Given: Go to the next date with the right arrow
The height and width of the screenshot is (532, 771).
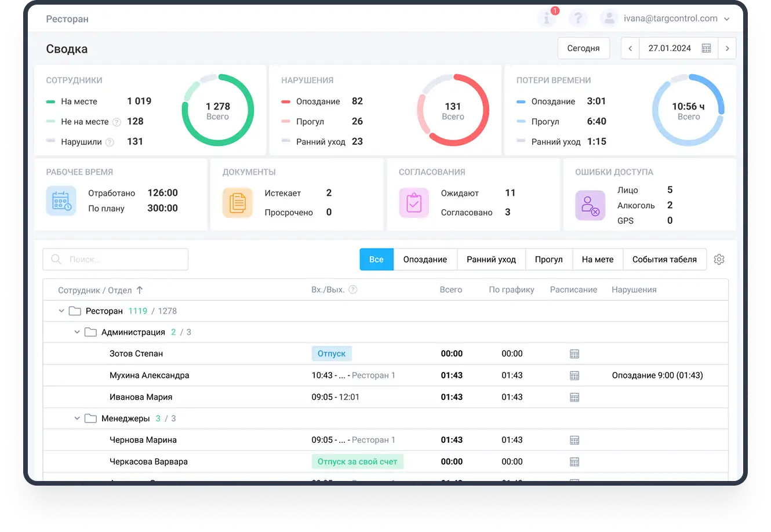Looking at the screenshot, I should tap(728, 48).
